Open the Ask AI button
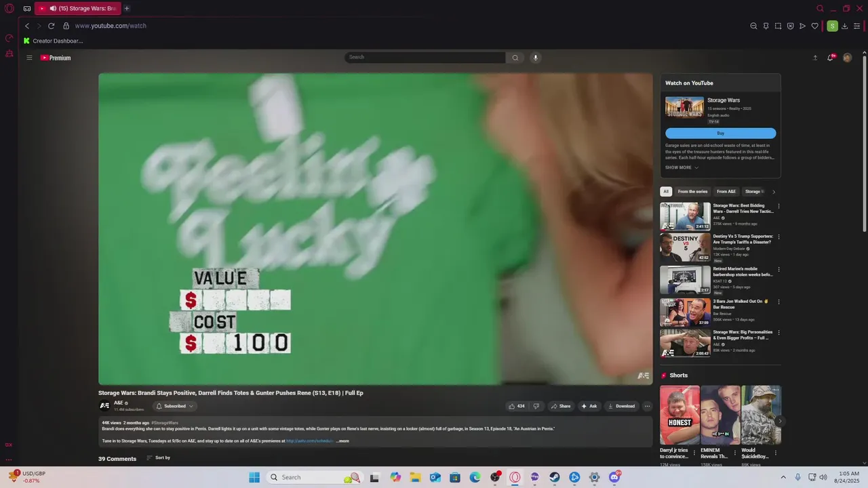The width and height of the screenshot is (868, 488). (x=589, y=406)
